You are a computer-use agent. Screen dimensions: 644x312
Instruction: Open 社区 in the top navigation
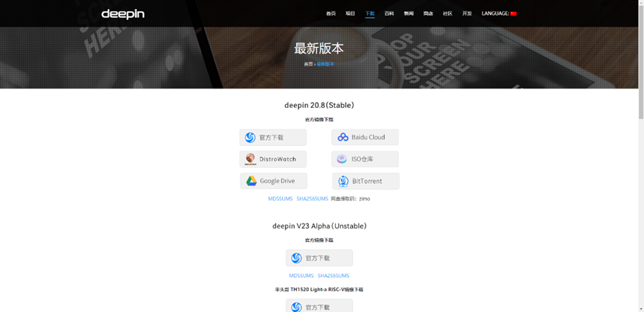tap(447, 13)
